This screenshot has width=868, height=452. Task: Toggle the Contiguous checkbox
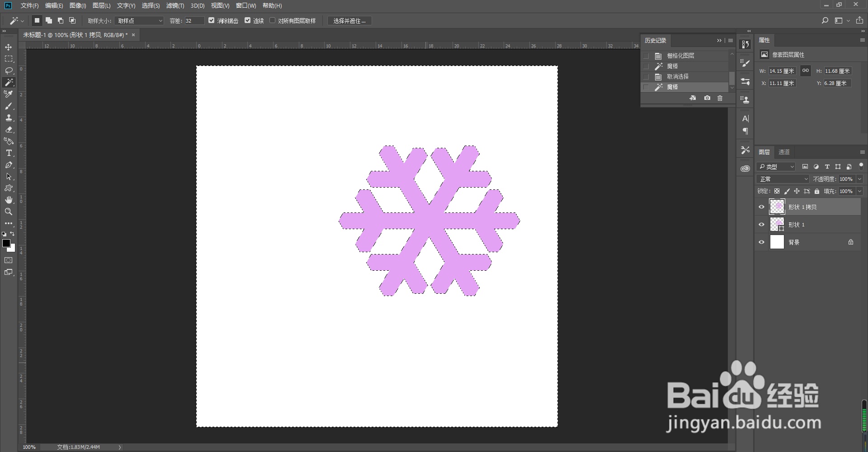point(247,20)
